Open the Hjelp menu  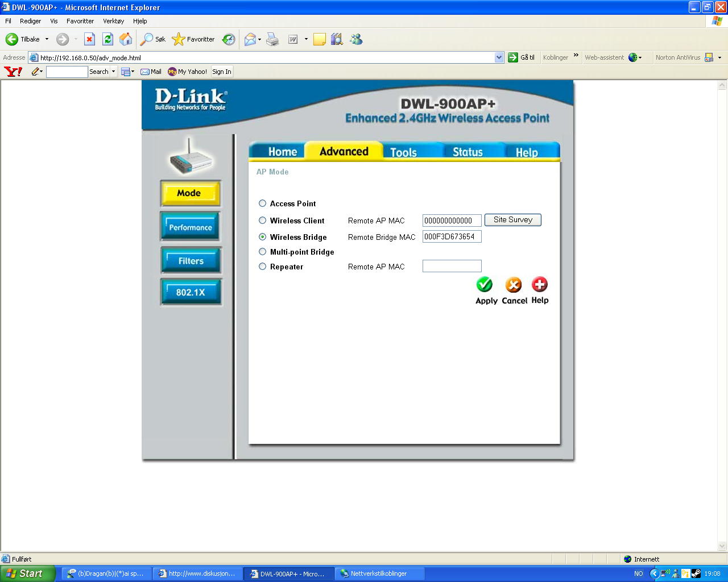point(140,21)
